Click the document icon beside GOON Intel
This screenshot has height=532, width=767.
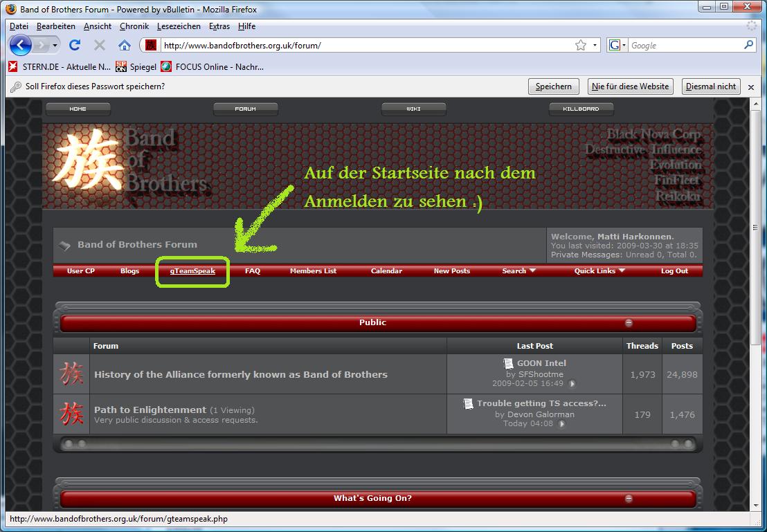(509, 363)
